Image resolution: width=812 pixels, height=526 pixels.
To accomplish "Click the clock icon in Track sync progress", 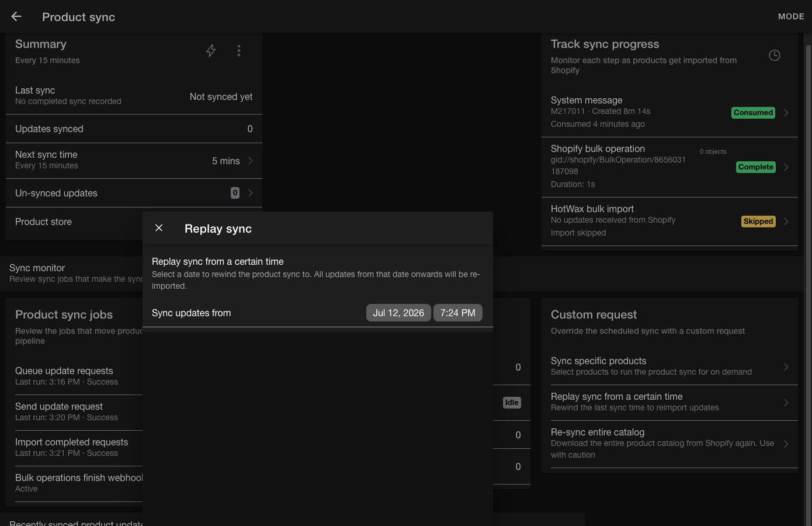I will pyautogui.click(x=775, y=56).
